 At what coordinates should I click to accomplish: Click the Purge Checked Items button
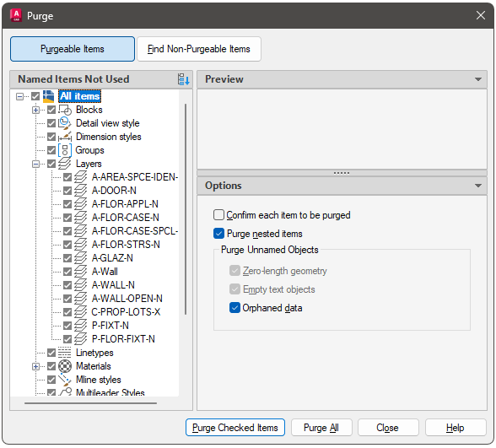235,428
